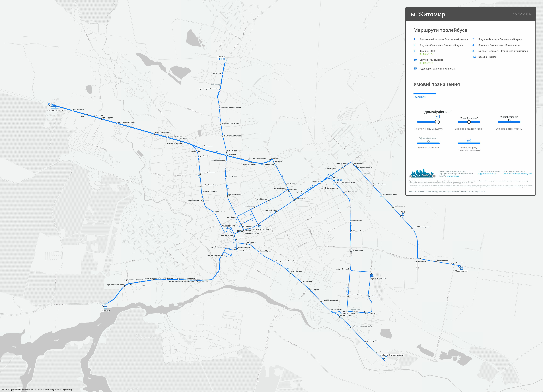
Task: Click the date 15.12.2014
Action: pyautogui.click(x=522, y=14)
